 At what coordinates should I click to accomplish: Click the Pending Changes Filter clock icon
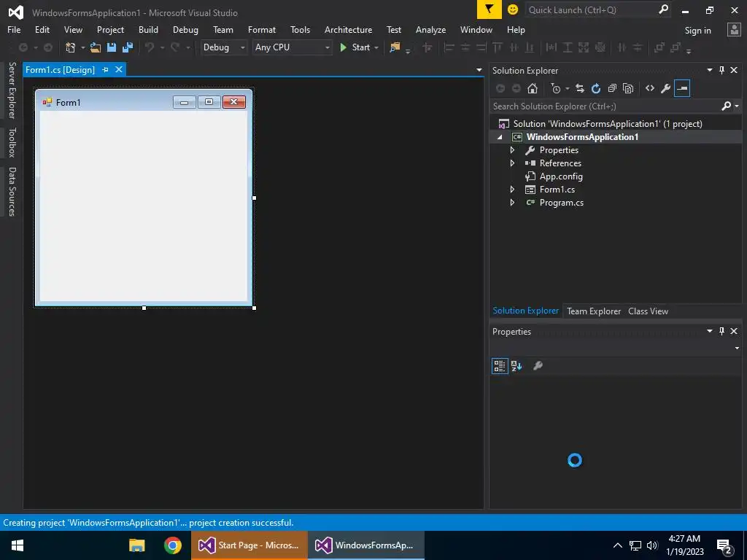click(555, 88)
